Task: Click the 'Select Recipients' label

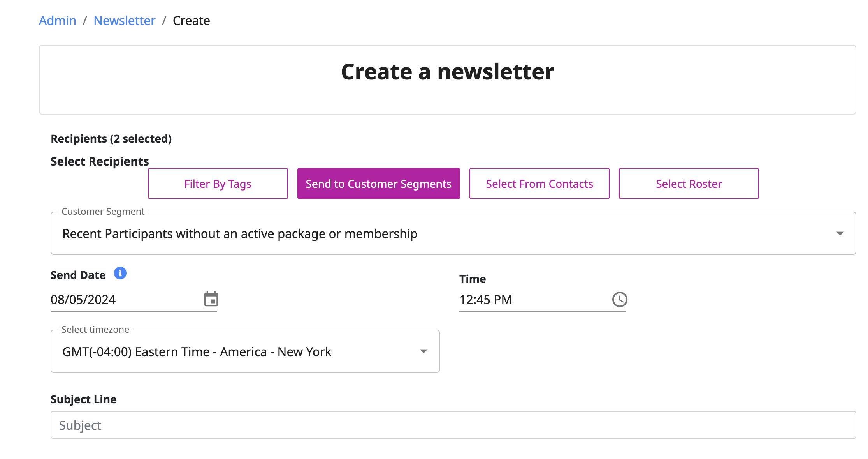Action: pyautogui.click(x=100, y=161)
